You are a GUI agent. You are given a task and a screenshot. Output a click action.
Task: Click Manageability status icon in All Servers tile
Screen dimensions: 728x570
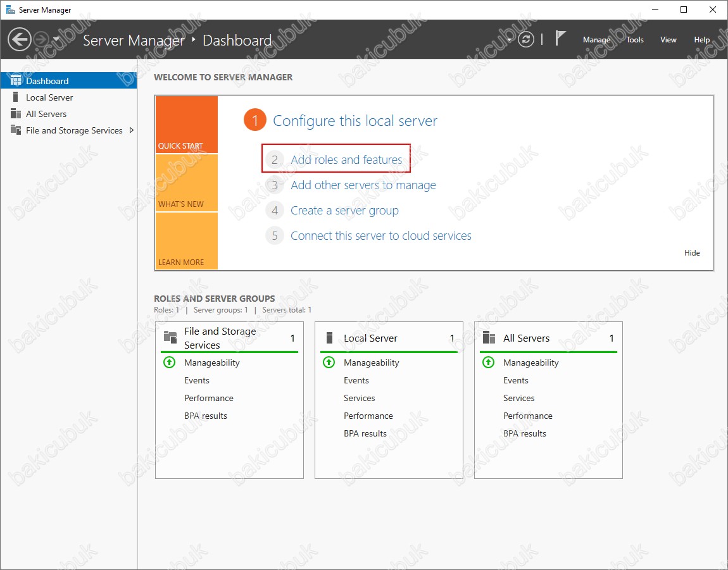point(488,362)
